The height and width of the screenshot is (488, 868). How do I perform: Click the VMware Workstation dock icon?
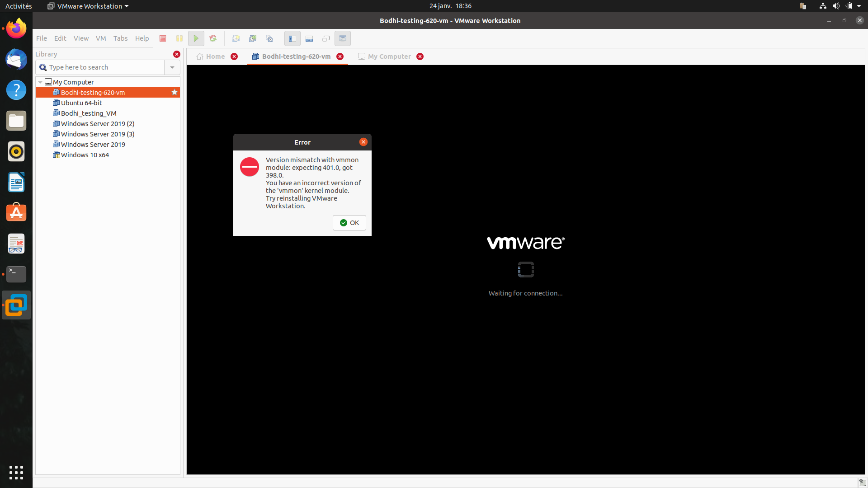pos(16,305)
